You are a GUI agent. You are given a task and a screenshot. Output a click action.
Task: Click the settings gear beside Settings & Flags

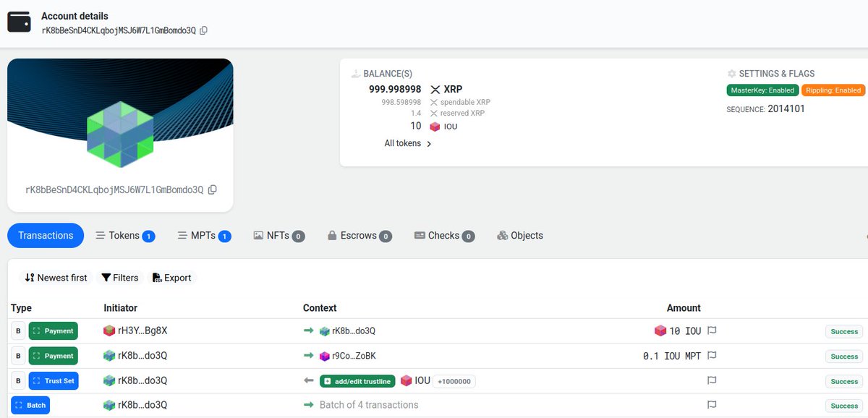[731, 74]
